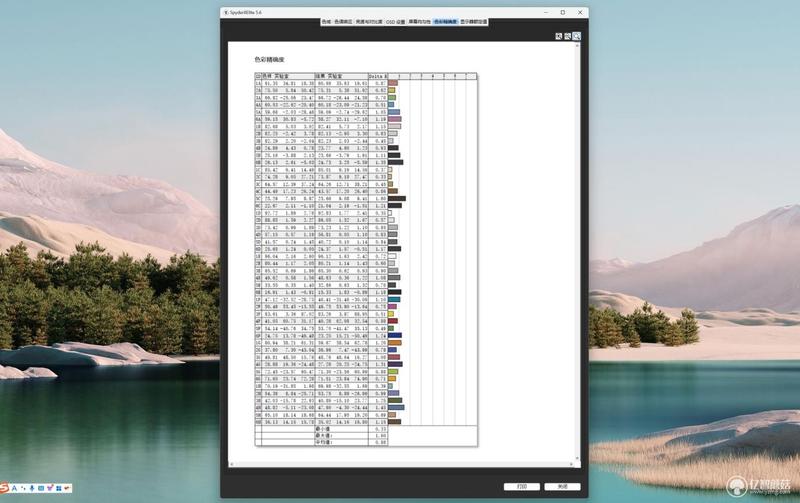Click the horizontal scrollbar left arrow

point(231,464)
